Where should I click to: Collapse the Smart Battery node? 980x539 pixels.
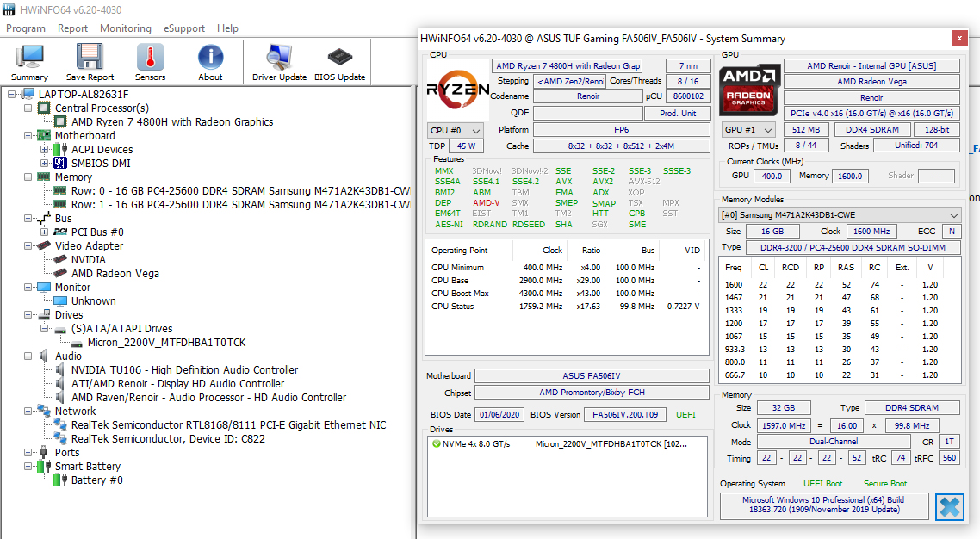point(28,466)
